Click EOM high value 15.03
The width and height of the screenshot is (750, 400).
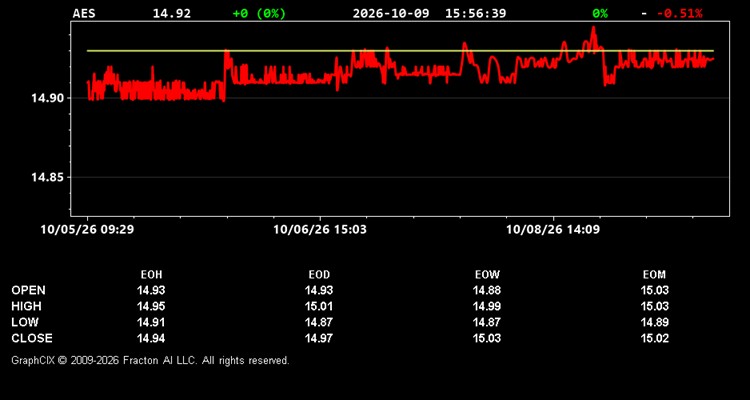click(x=655, y=306)
